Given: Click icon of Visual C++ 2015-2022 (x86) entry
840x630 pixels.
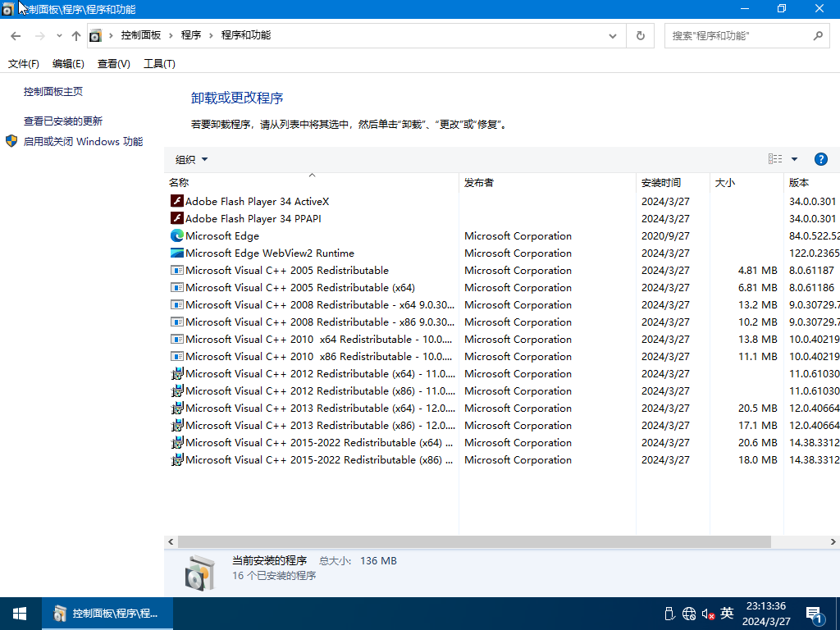Looking at the screenshot, I should click(177, 459).
